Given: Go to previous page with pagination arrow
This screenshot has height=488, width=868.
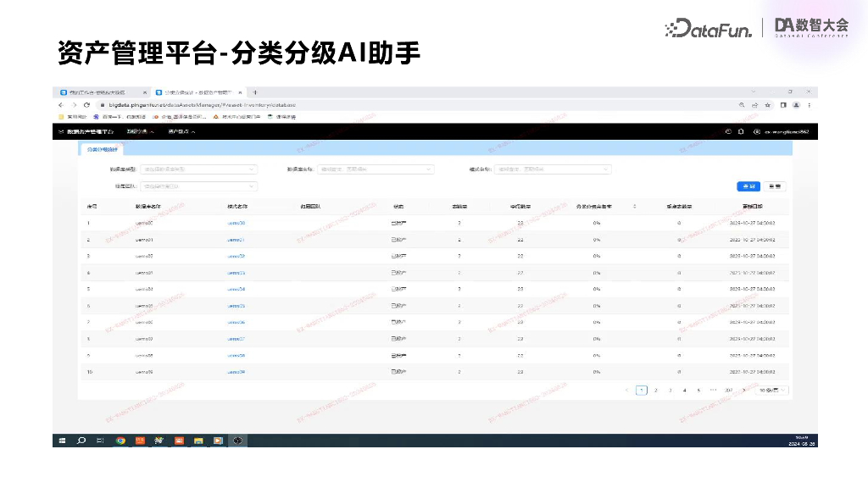Looking at the screenshot, I should [626, 390].
